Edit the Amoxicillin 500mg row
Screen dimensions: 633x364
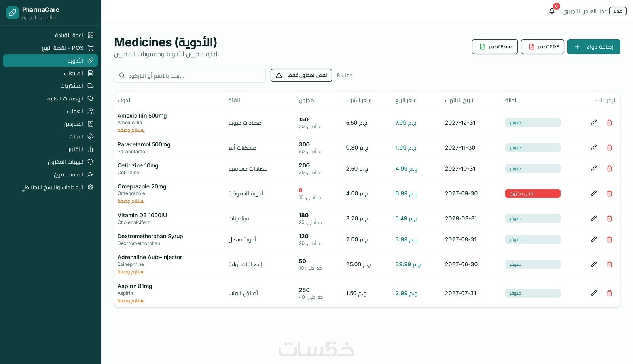click(594, 123)
